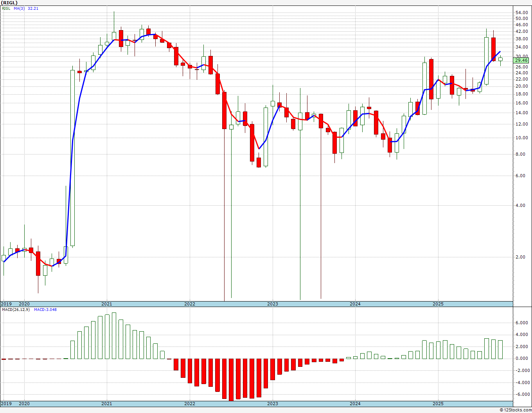Click 2025 on the price chart time axis
The width and height of the screenshot is (532, 413).
click(x=438, y=304)
